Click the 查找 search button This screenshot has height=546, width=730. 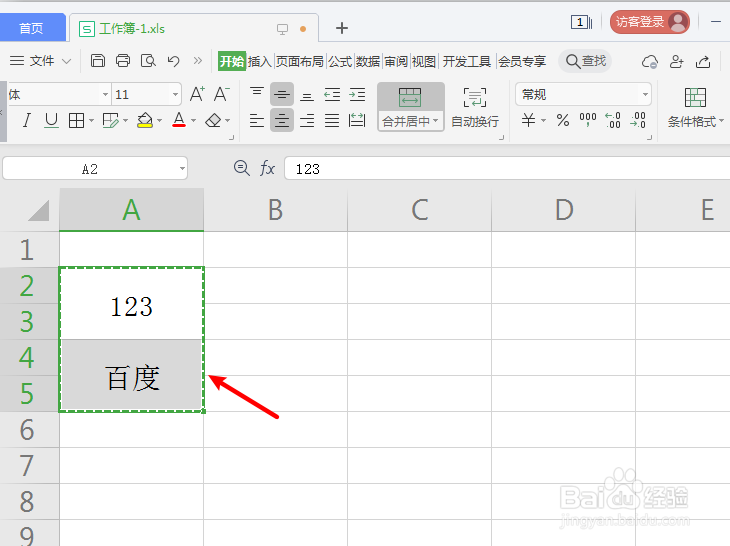pyautogui.click(x=586, y=61)
